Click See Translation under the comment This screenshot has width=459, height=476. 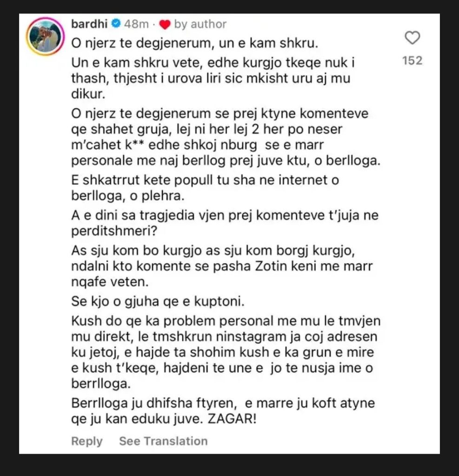(163, 441)
